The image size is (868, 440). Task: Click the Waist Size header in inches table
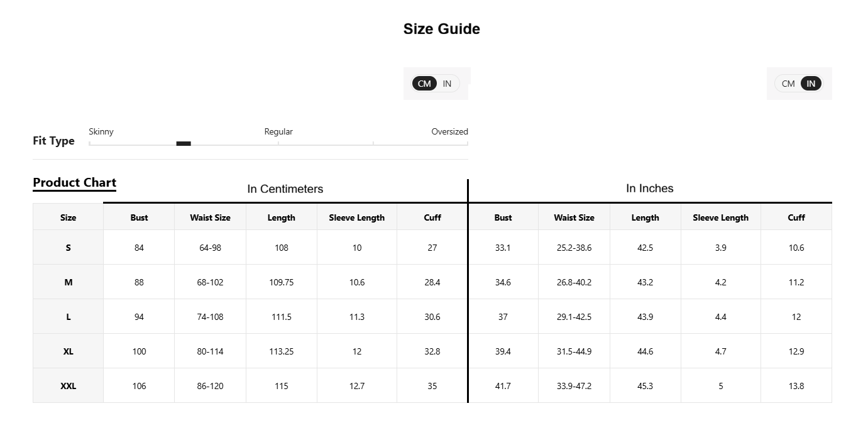point(574,217)
